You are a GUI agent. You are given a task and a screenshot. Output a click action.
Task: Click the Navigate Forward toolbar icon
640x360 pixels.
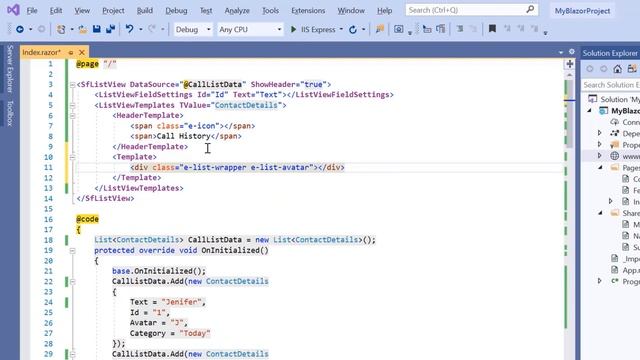41,29
